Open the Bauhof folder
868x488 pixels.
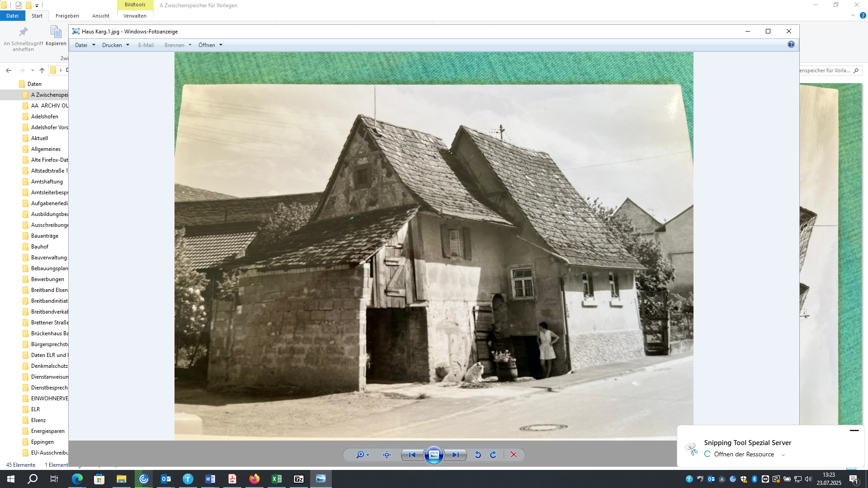(x=39, y=247)
